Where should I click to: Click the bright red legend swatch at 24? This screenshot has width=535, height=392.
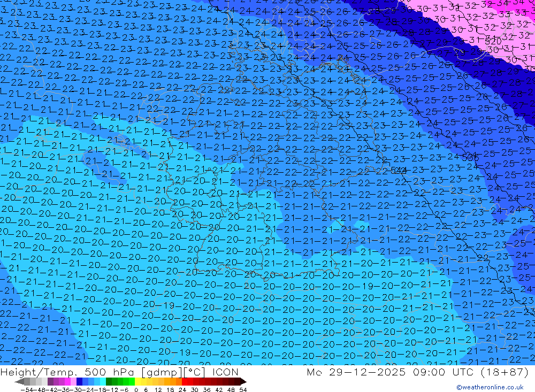tap(185, 381)
